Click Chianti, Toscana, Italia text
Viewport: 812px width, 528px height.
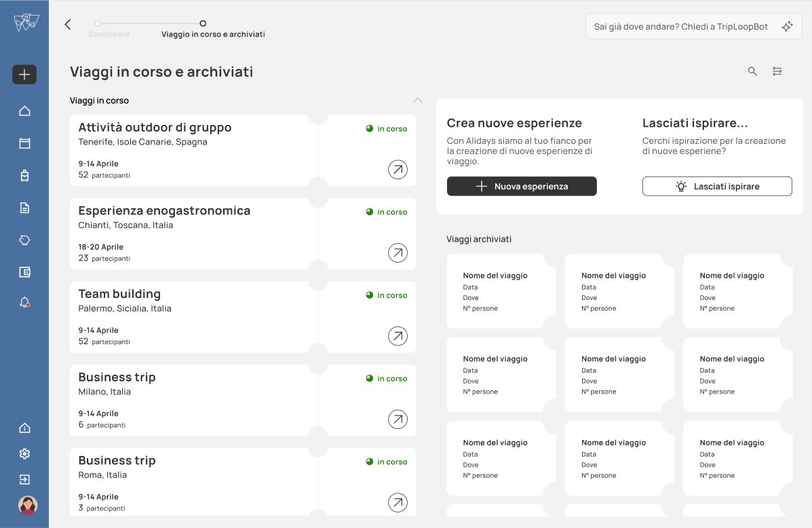tap(126, 225)
